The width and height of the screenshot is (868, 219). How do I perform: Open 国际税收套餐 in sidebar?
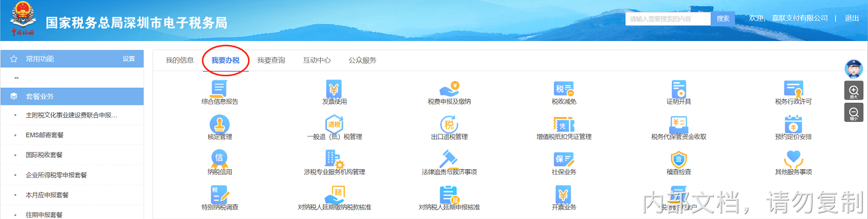tap(44, 155)
